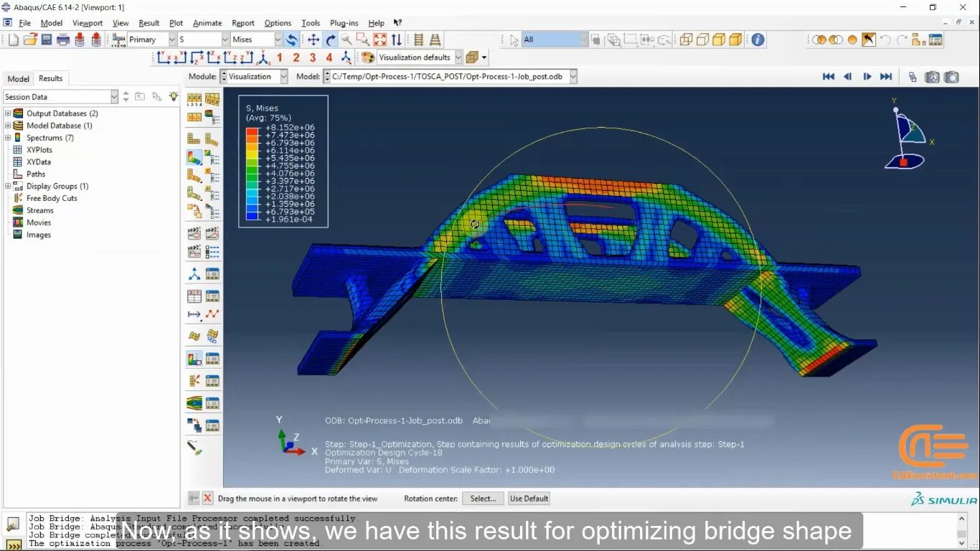Apply custom view 3

[312, 57]
